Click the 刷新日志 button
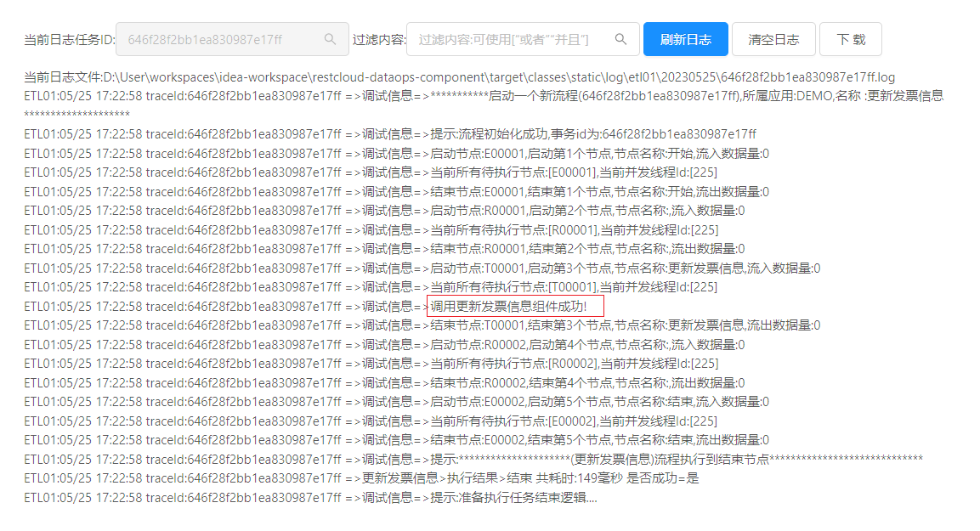This screenshot has height=531, width=980. click(685, 39)
